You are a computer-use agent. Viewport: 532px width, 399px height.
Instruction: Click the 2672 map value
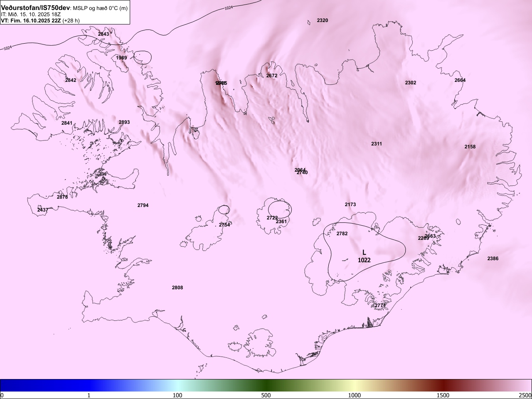272,76
